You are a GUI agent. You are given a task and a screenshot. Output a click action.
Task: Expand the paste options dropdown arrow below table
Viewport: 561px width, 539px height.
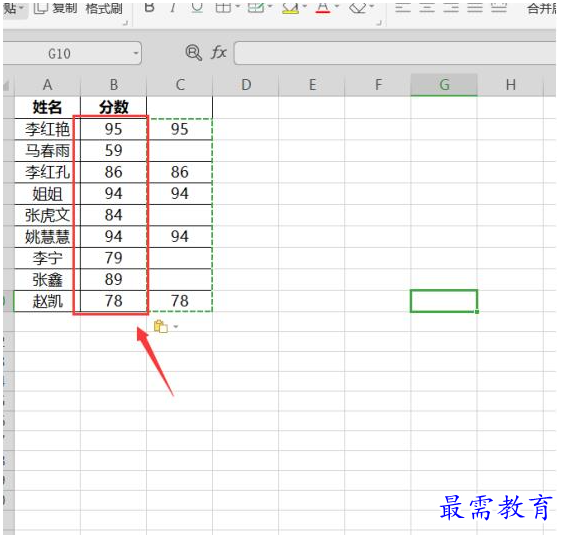[x=175, y=327]
